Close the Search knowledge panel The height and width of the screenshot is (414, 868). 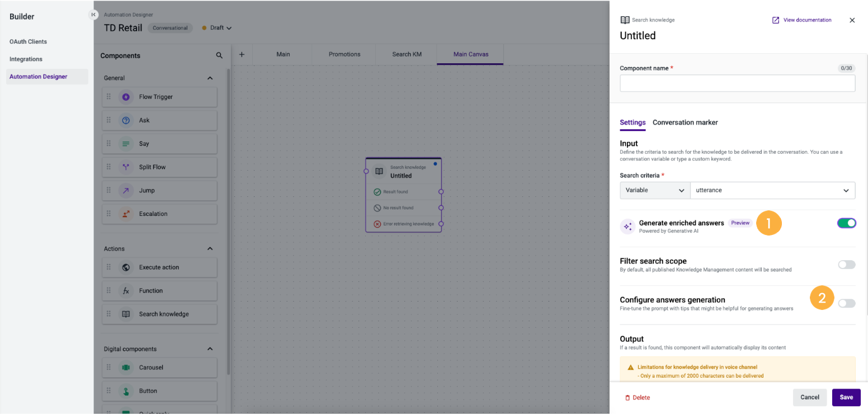click(852, 20)
